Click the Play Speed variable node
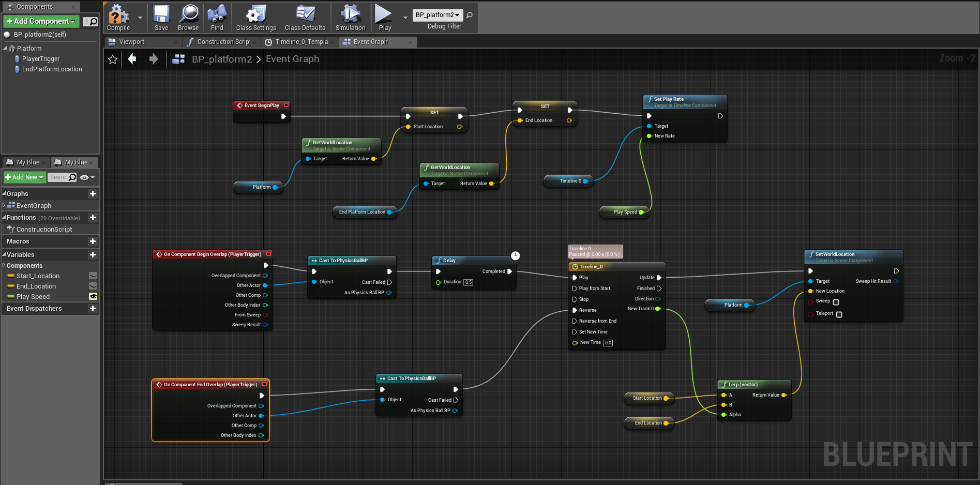The height and width of the screenshot is (485, 980). 625,212
